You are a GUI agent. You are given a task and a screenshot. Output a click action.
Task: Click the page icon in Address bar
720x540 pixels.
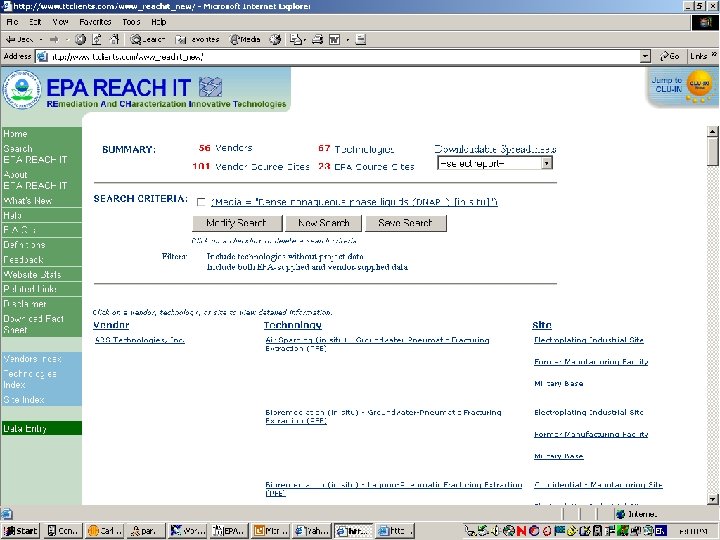(x=42, y=56)
